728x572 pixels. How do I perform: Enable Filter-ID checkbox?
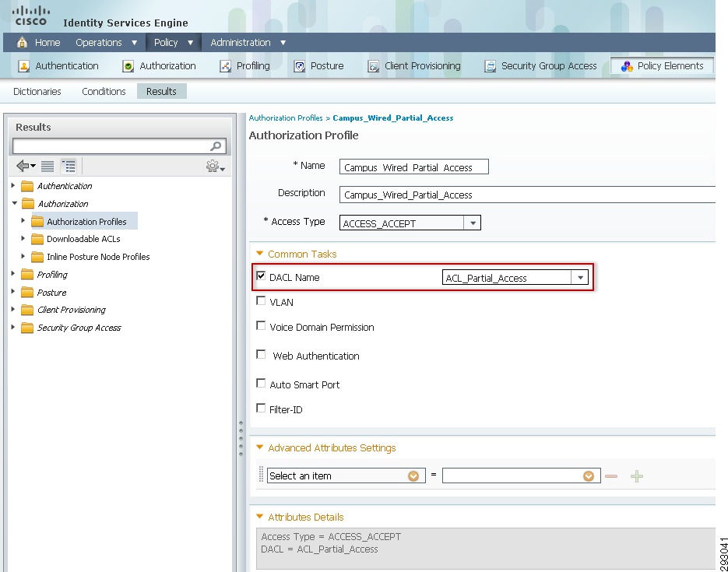pos(261,408)
